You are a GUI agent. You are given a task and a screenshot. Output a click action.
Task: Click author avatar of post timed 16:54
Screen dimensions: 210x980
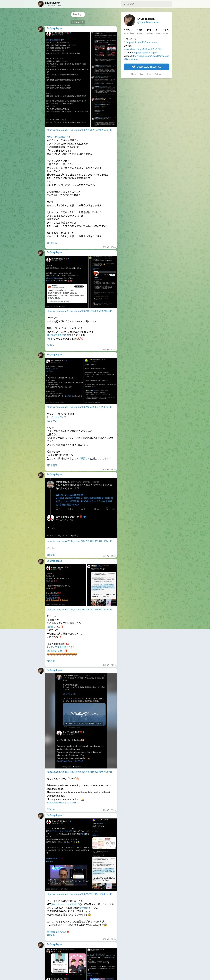[41, 253]
